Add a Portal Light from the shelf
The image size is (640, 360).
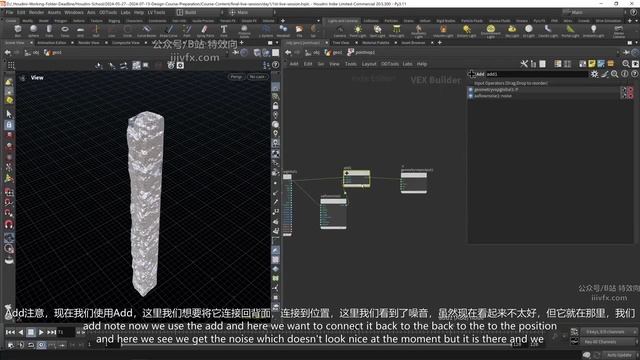point(570,31)
